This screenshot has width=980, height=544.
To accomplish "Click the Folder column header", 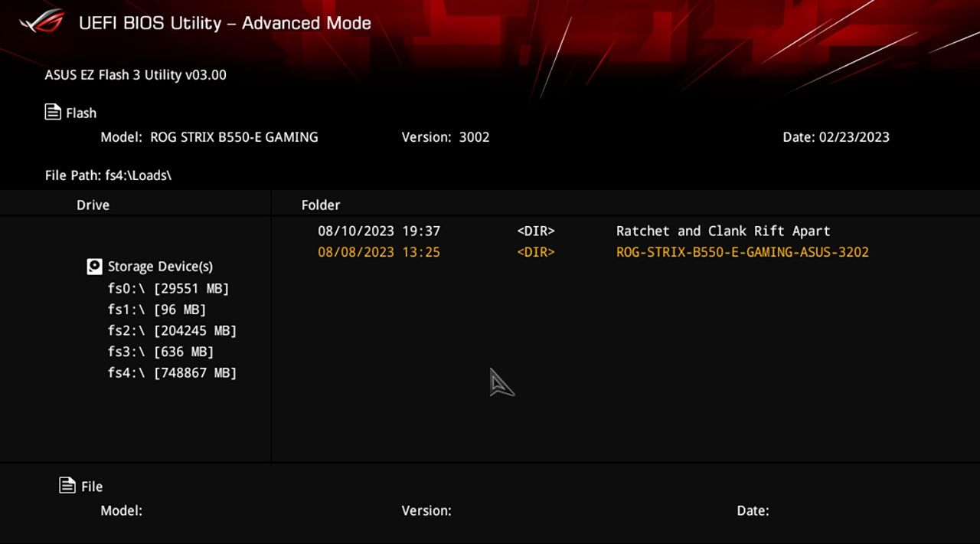I will [x=321, y=205].
